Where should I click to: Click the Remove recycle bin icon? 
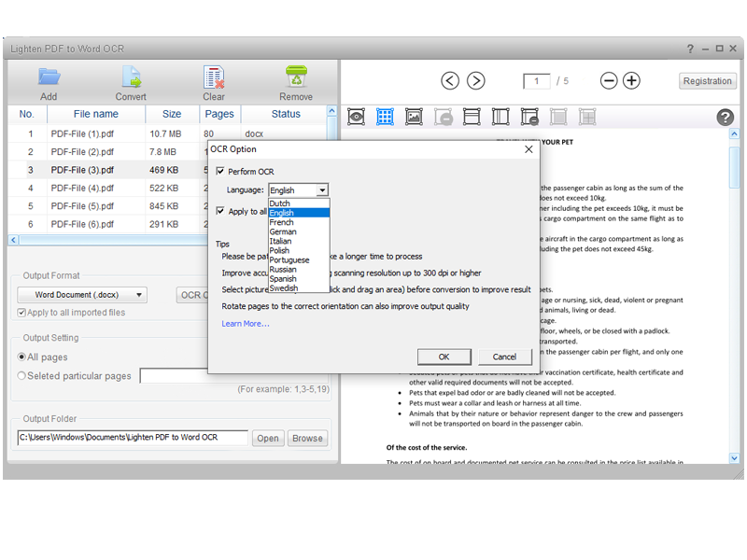[x=296, y=77]
